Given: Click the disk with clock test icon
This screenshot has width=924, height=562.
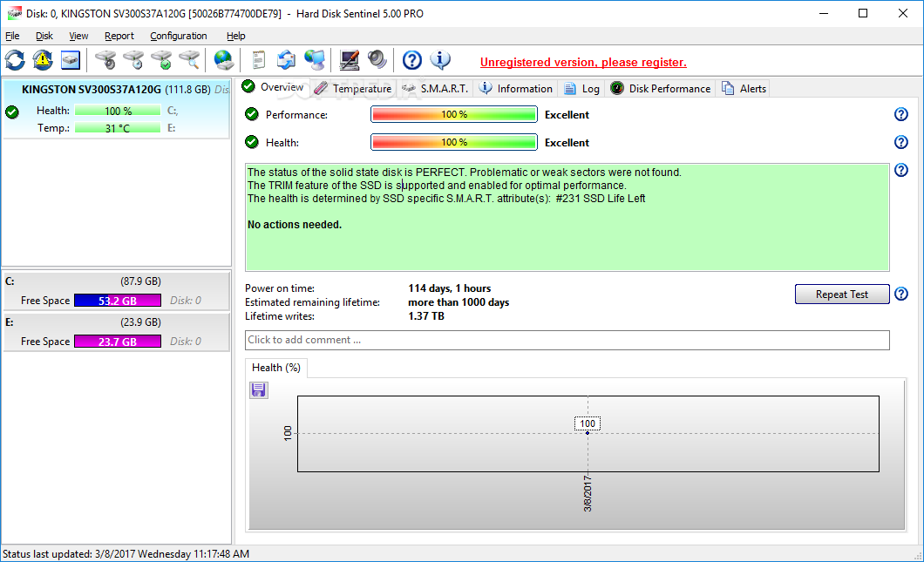Looking at the screenshot, I should coord(133,60).
